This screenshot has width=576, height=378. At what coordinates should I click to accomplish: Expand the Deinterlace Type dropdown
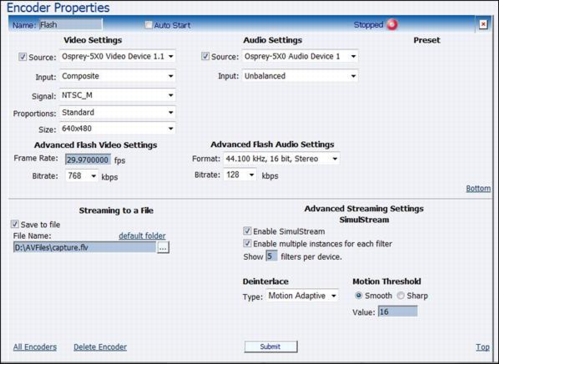pyautogui.click(x=302, y=296)
